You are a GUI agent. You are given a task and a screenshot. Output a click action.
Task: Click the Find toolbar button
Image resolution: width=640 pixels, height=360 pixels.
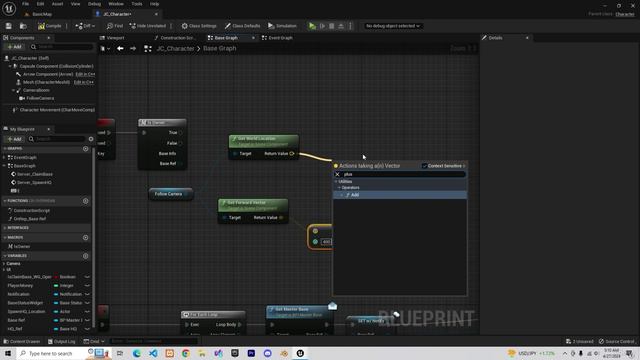(115, 26)
